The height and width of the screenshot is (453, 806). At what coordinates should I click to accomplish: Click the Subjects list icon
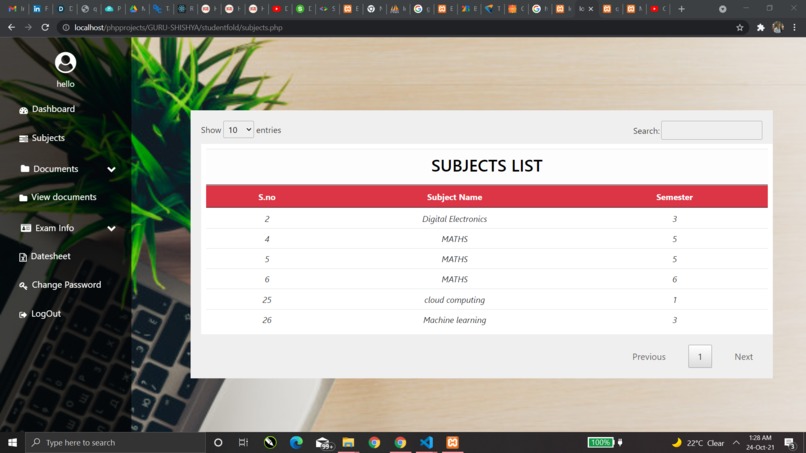tap(23, 139)
